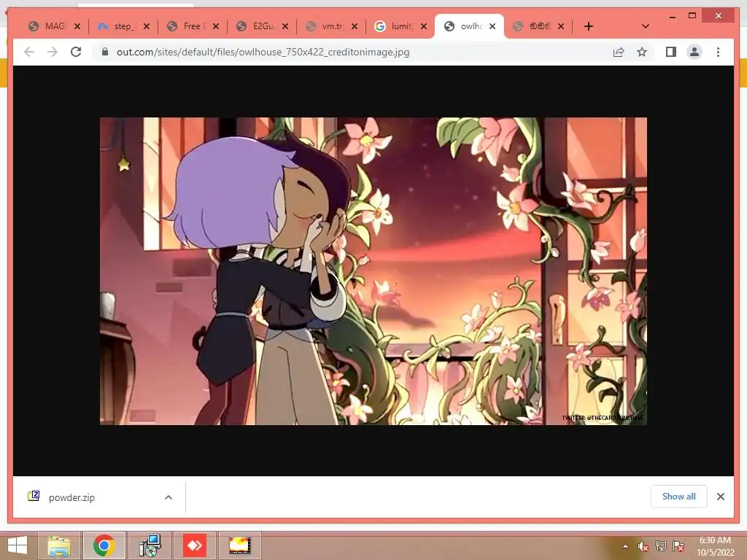The image size is (747, 560).
Task: Open Action Center flag icon
Action: coord(678,546)
